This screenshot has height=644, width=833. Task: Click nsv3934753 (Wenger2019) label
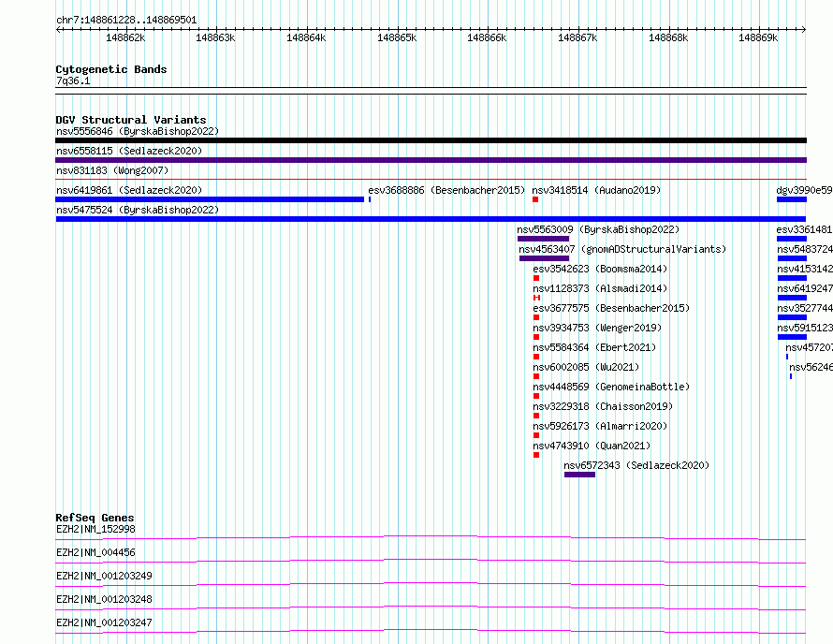[x=597, y=328]
